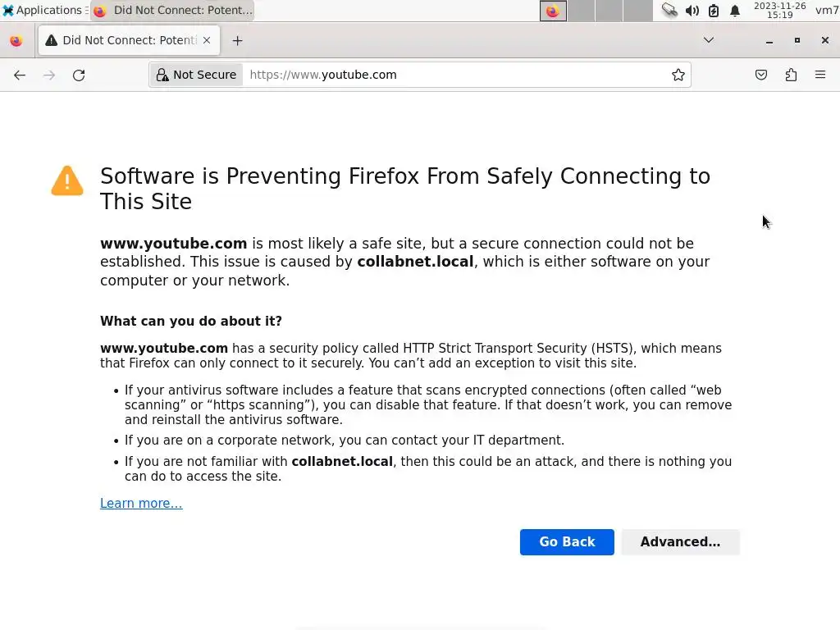
Task: Click the volume speaker icon in panel
Action: coord(692,11)
